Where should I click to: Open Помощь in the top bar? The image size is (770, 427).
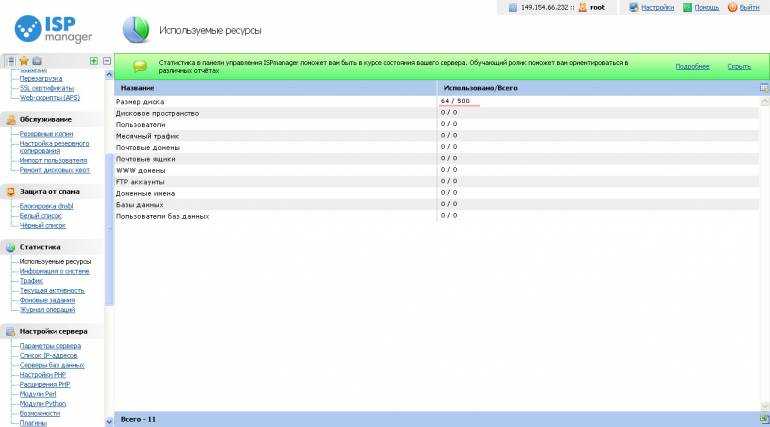click(x=706, y=7)
